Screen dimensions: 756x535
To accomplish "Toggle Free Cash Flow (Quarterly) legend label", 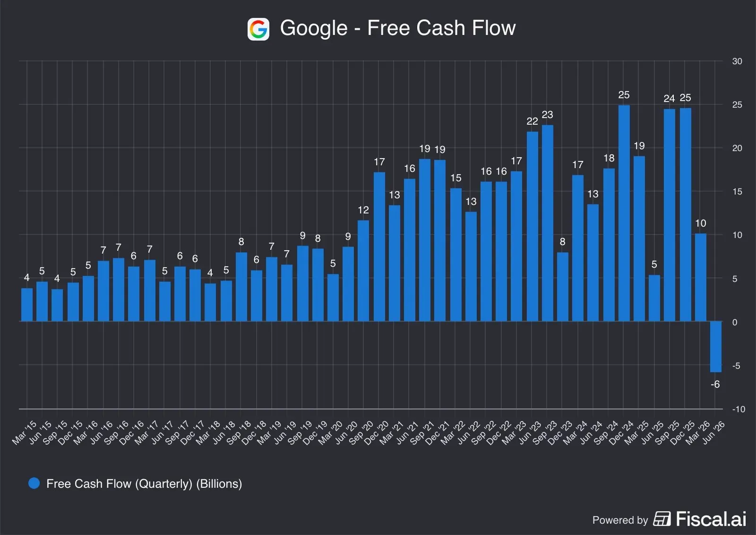I will point(144,484).
